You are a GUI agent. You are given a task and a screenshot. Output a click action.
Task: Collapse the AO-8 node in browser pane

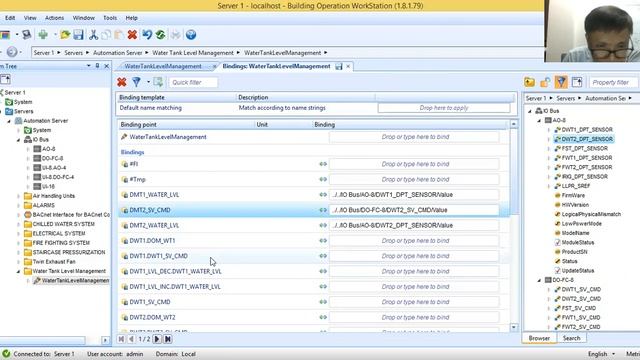(x=539, y=120)
